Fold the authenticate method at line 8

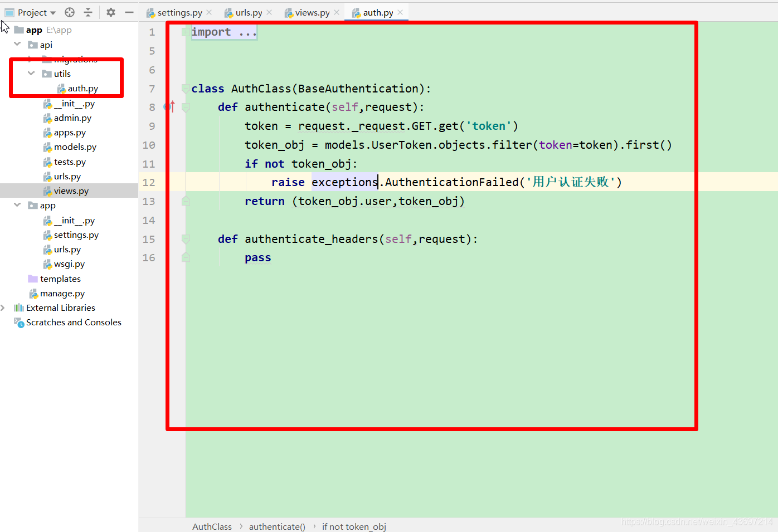[x=186, y=107]
